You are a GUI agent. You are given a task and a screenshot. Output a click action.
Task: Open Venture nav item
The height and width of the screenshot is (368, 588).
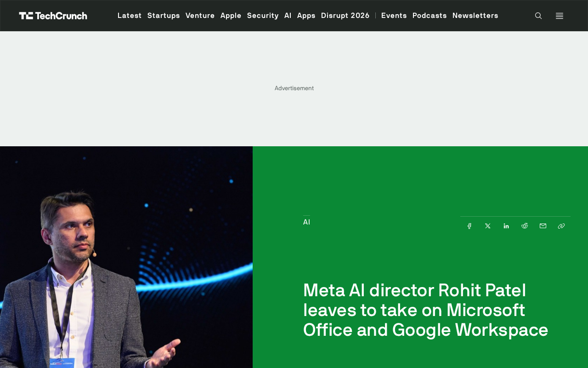(200, 16)
